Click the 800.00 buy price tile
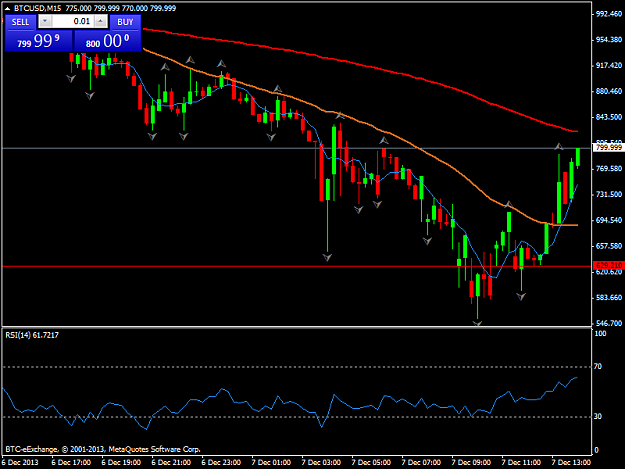Viewport: 625px width, 469px height. click(x=108, y=41)
